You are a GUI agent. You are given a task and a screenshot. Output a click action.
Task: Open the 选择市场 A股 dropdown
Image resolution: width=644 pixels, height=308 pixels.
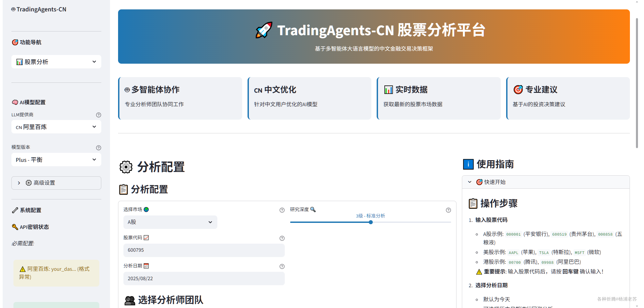point(170,222)
